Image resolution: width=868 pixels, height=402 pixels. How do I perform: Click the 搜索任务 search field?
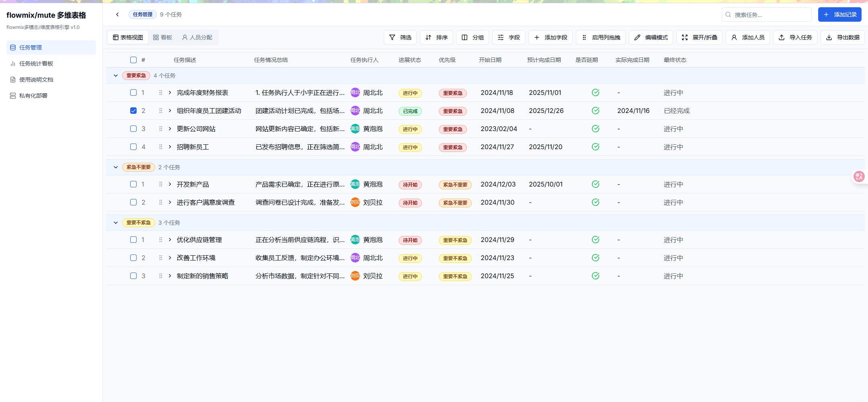pyautogui.click(x=766, y=14)
